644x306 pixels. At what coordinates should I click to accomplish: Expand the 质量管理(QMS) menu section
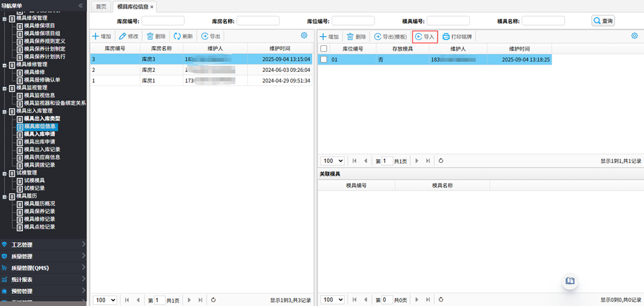tap(43, 268)
